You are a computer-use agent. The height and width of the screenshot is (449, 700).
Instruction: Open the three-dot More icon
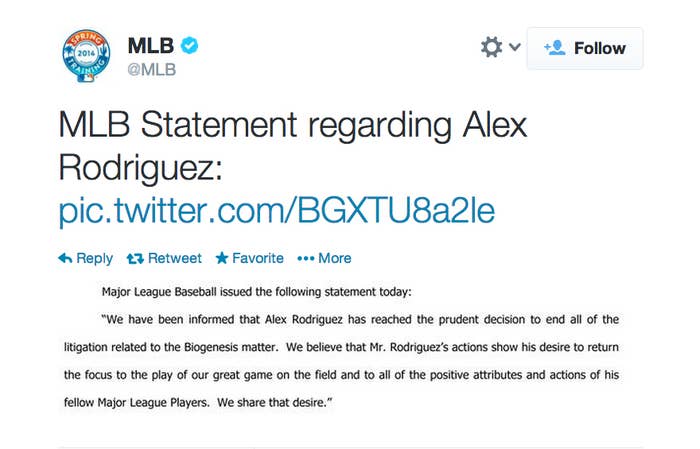(x=305, y=258)
